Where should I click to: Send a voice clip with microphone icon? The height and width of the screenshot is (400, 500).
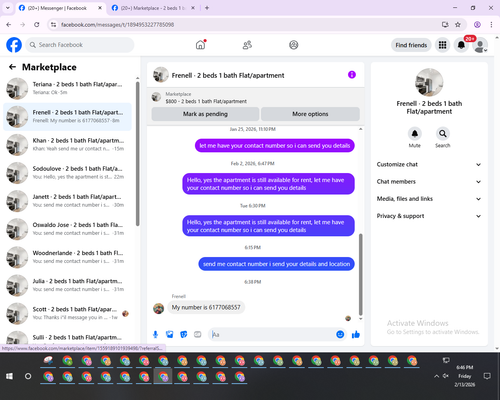point(155,334)
